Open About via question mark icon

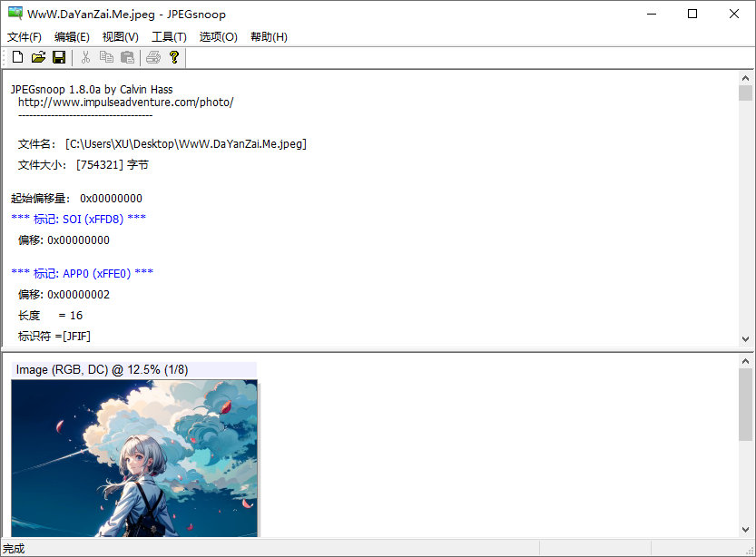[174, 57]
